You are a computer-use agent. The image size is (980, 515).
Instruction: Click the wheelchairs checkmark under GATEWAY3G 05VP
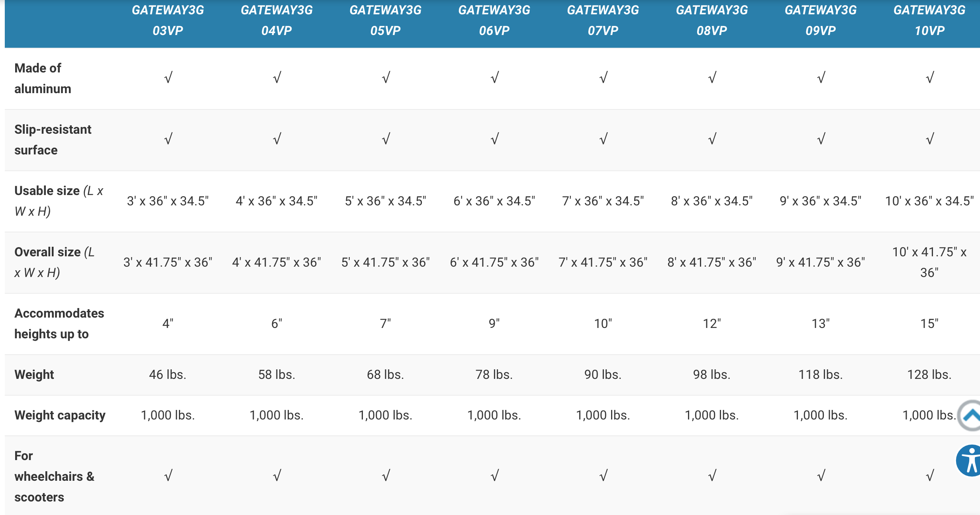386,476
